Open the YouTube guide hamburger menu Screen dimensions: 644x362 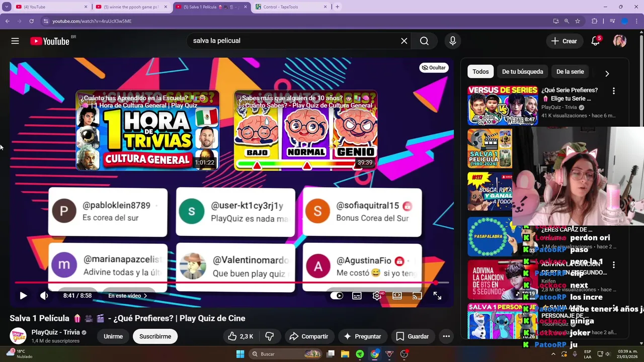coord(15,41)
